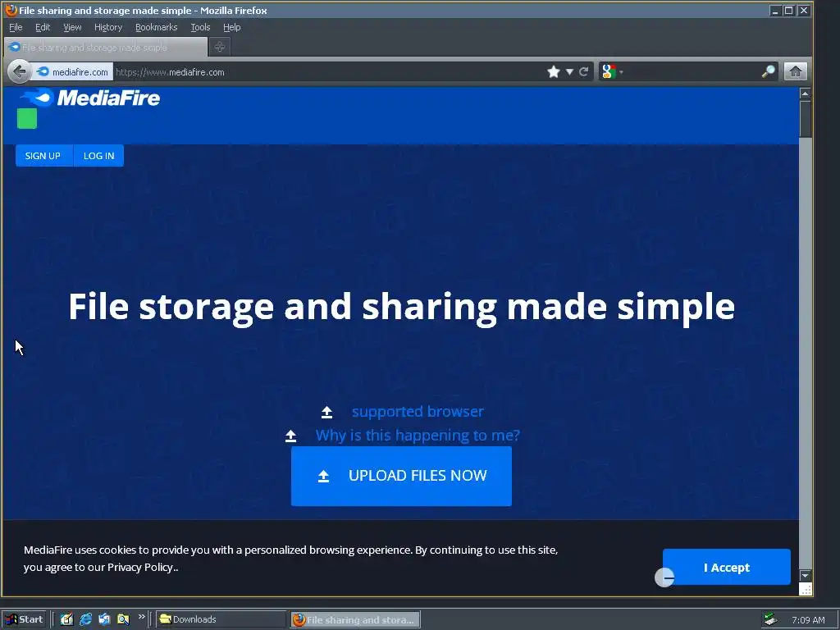Screen dimensions: 840x630
Task: Launch Internet Explorer from quick launch
Action: click(85, 619)
